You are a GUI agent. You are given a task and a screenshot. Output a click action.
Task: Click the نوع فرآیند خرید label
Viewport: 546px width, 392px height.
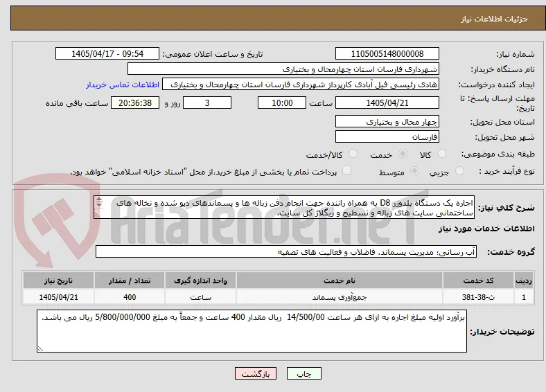[507, 171]
